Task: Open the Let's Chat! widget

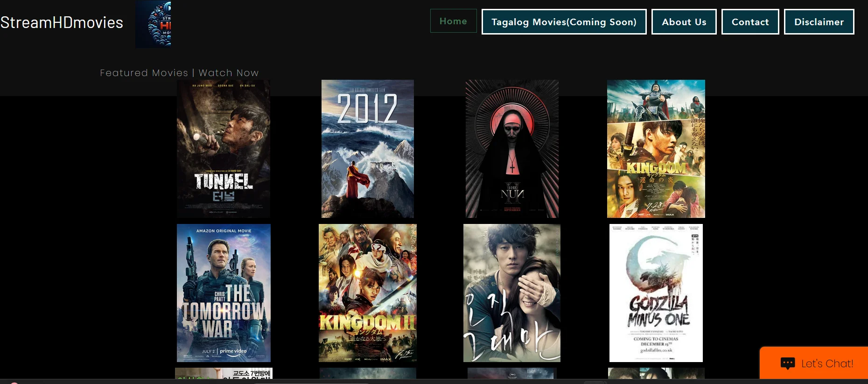Action: [814, 363]
